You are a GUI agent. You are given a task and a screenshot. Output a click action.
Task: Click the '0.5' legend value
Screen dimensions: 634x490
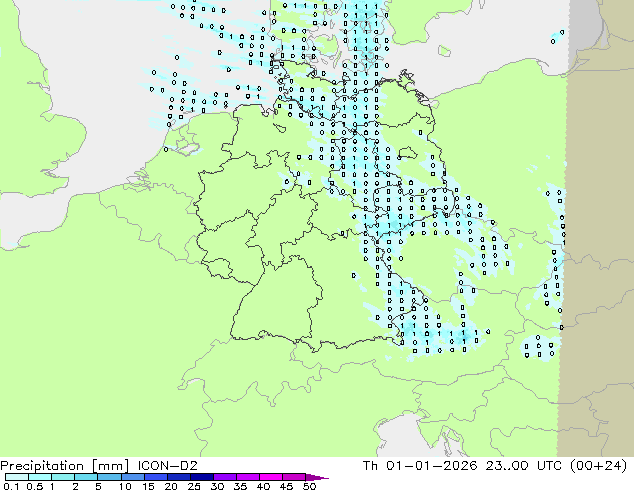34,486
